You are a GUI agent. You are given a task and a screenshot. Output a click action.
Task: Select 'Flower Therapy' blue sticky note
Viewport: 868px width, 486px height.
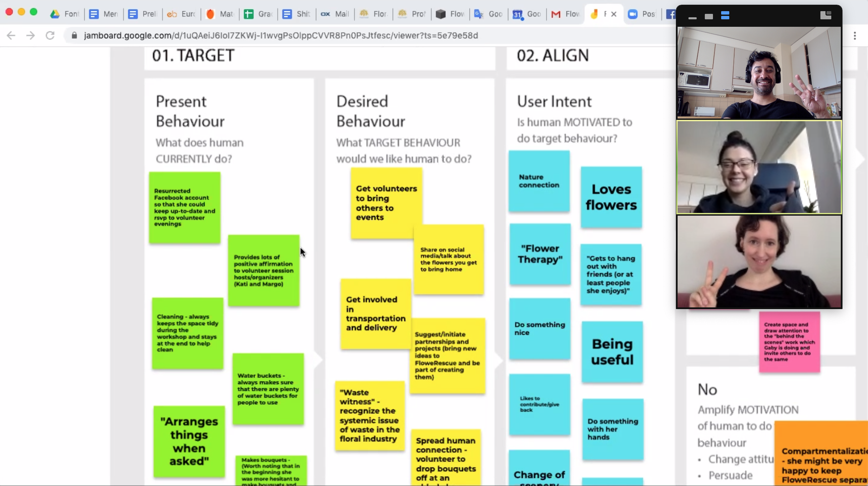tap(540, 254)
